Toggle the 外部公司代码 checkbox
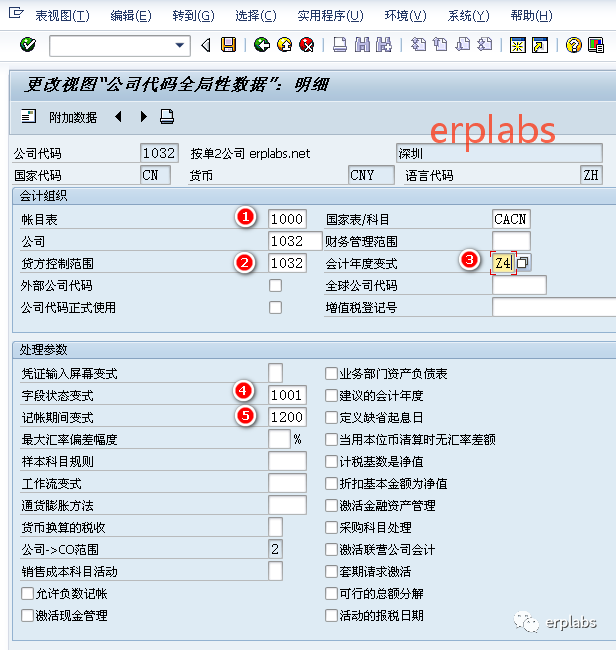The image size is (616, 650). 275,285
